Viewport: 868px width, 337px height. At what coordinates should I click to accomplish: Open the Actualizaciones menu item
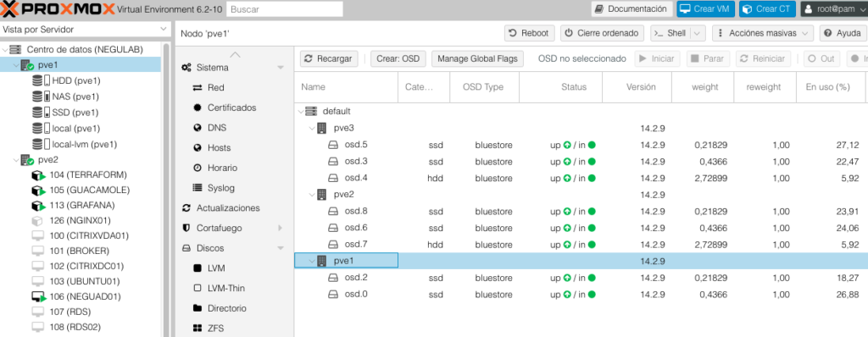[228, 208]
